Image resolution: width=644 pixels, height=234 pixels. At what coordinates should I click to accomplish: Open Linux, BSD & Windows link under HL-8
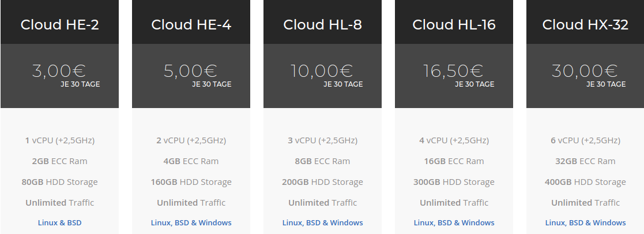[322, 223]
